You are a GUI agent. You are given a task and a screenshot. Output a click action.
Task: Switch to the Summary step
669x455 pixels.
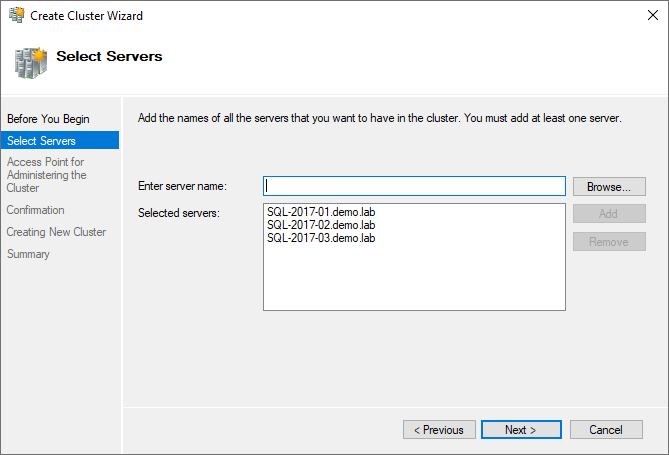click(28, 254)
